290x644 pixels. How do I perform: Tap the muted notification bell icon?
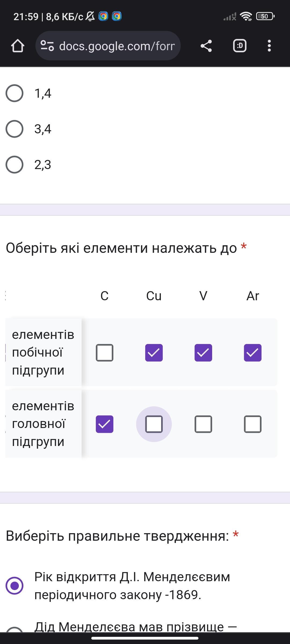click(90, 16)
